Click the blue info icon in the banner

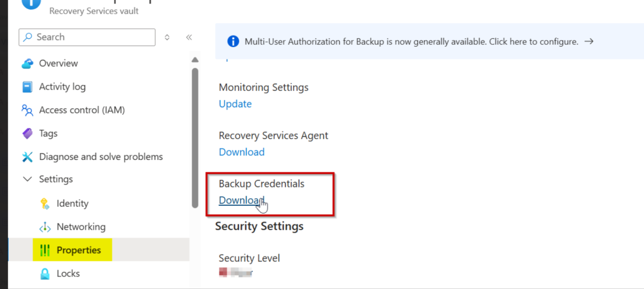point(233,42)
